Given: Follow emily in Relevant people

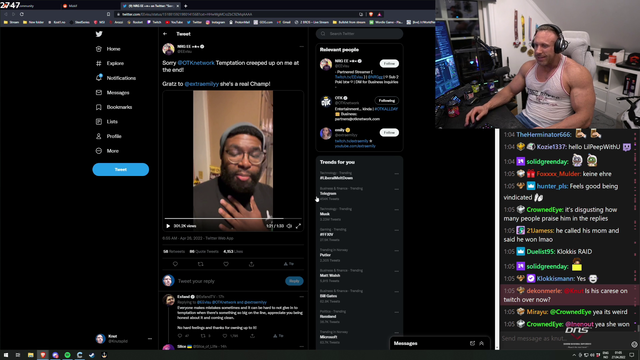Looking at the screenshot, I should coord(389,133).
